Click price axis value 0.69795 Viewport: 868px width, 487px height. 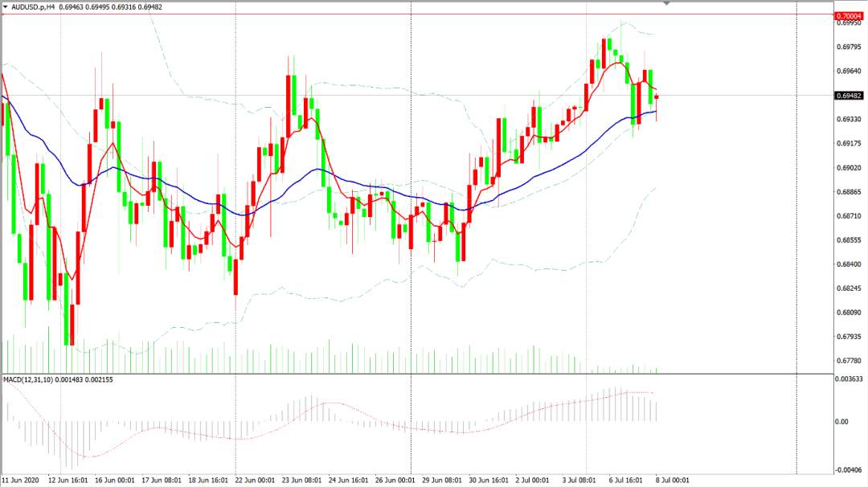(849, 47)
